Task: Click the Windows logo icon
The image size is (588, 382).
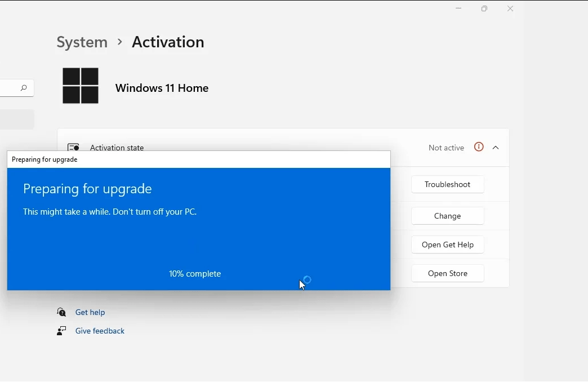Action: (80, 86)
